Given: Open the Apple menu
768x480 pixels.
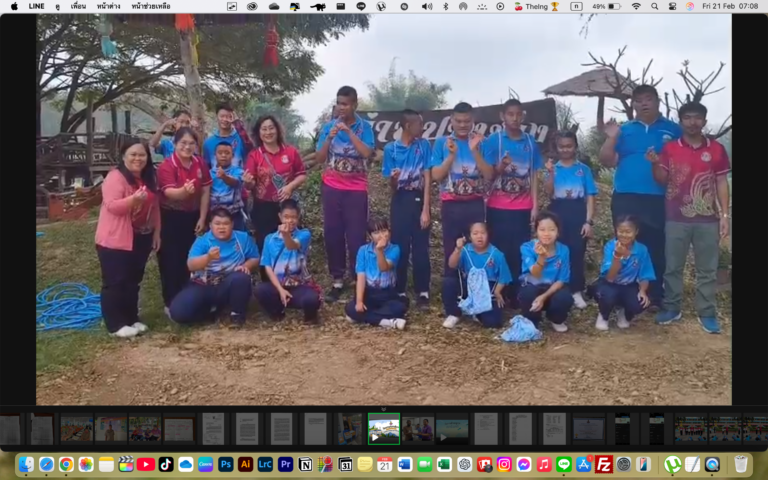Looking at the screenshot, I should (x=13, y=6).
